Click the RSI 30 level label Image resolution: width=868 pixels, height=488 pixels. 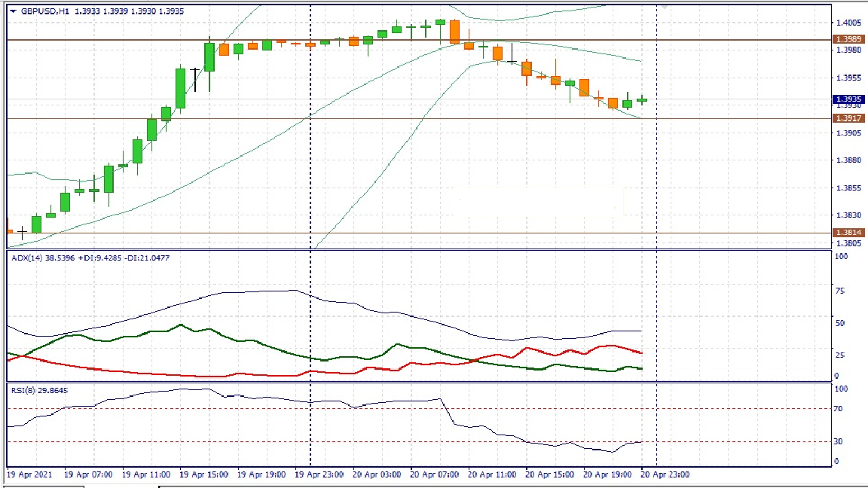(x=837, y=441)
